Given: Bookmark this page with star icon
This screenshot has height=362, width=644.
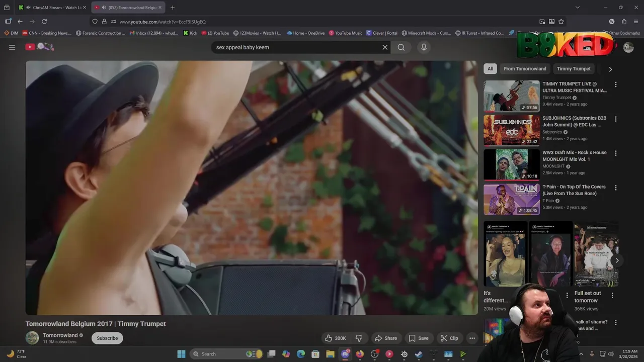Looking at the screenshot, I should coord(561,22).
